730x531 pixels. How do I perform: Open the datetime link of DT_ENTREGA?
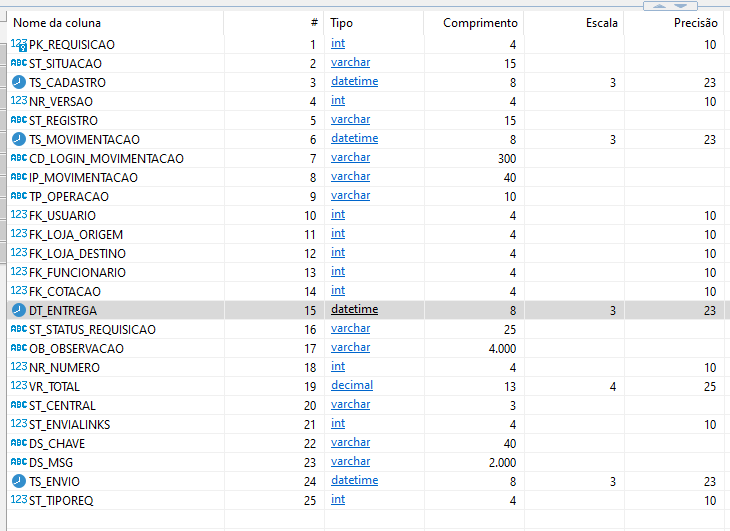354,309
